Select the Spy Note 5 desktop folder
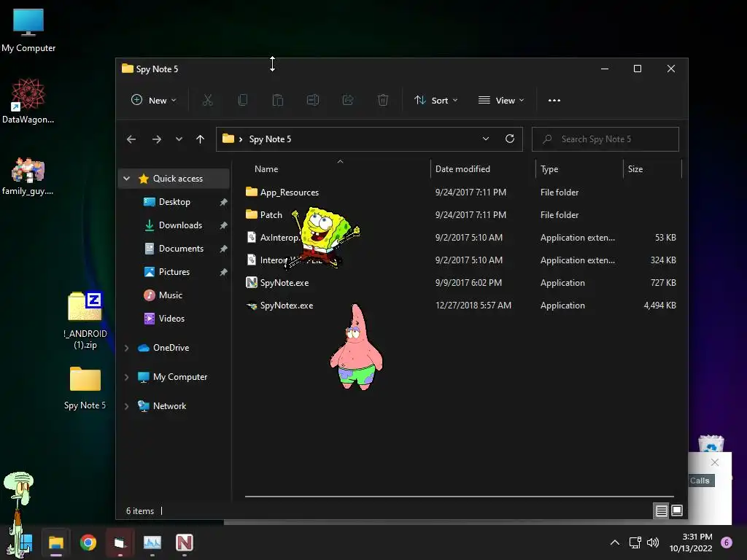The height and width of the screenshot is (560, 747). pyautogui.click(x=85, y=388)
